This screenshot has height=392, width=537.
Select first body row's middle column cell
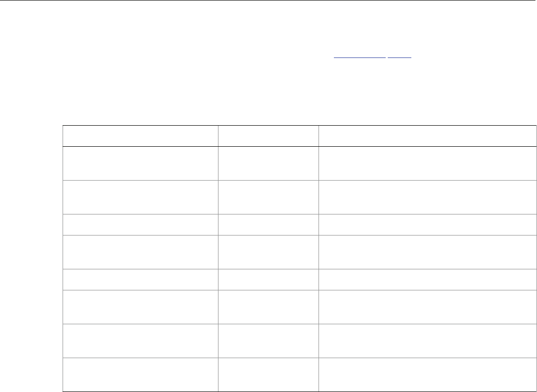pyautogui.click(x=268, y=163)
